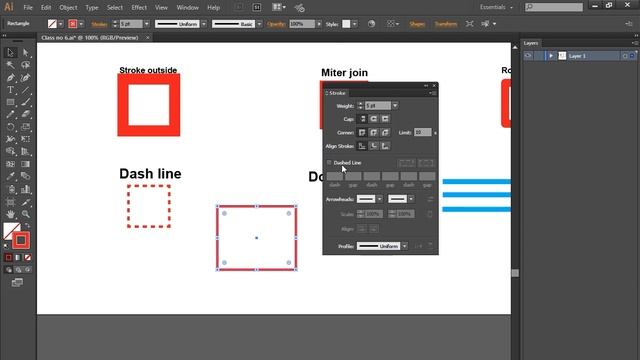This screenshot has height=360, width=640.
Task: Open the Essentials workspace dropdown
Action: pos(496,7)
